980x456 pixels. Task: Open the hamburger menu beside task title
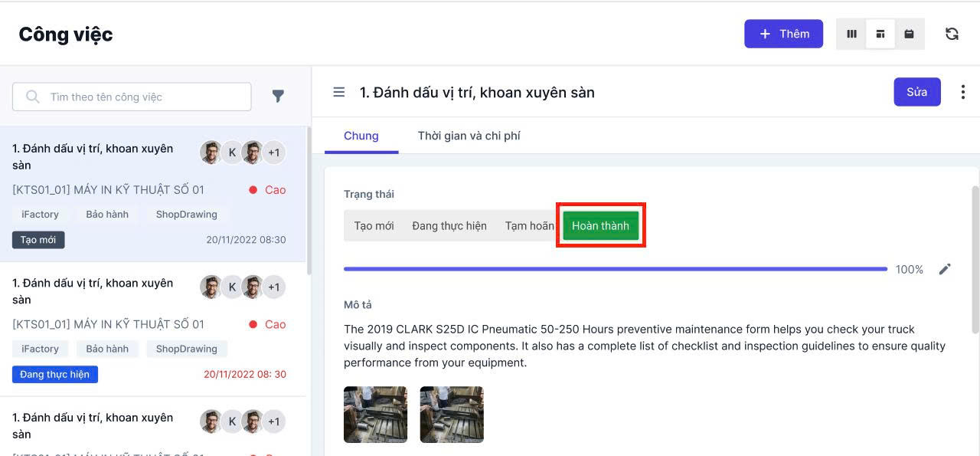(x=338, y=93)
